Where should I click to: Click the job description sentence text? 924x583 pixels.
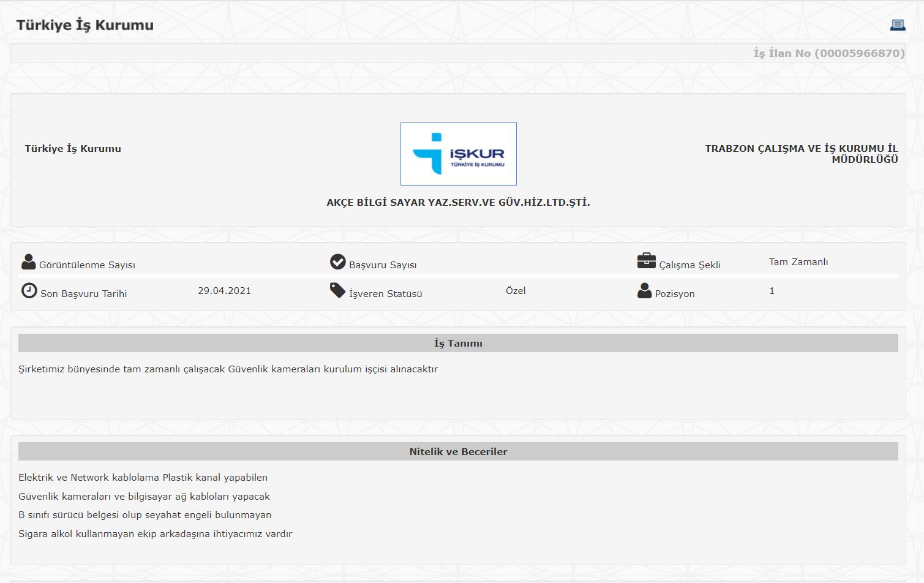pyautogui.click(x=228, y=369)
